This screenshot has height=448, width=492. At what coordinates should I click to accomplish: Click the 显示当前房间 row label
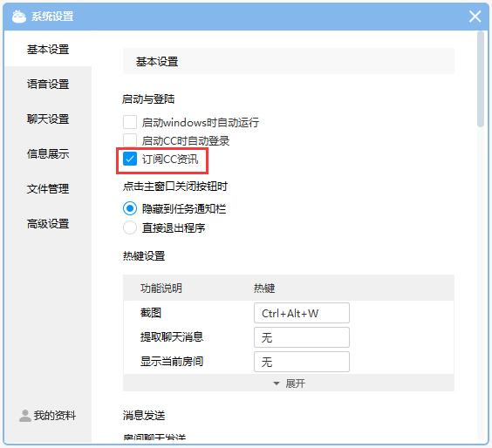172,362
